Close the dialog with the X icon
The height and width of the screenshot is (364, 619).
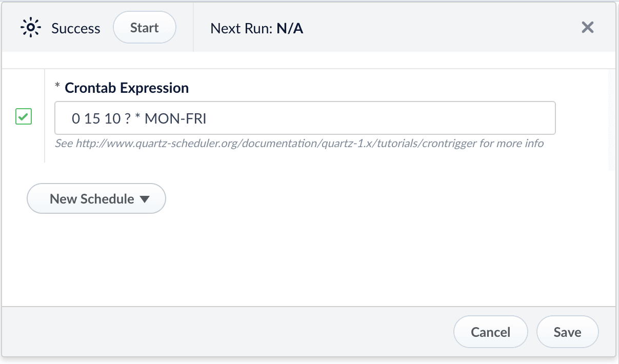click(x=588, y=27)
